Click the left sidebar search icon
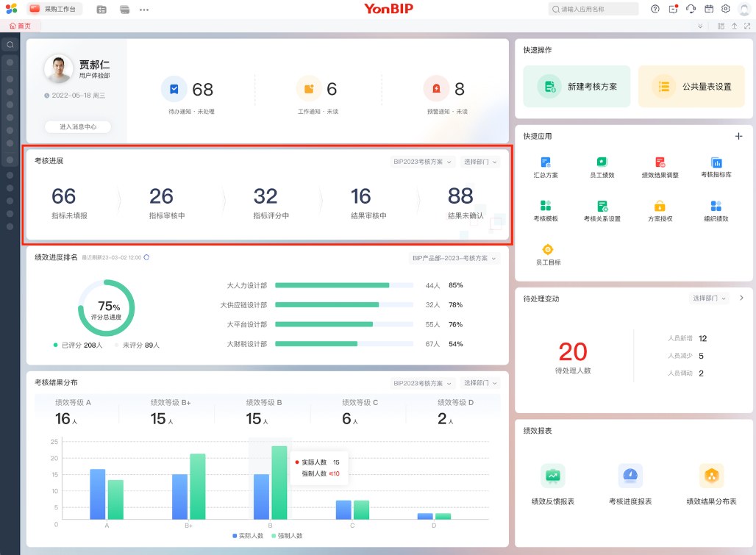Image resolution: width=756 pixels, height=555 pixels. (x=10, y=45)
